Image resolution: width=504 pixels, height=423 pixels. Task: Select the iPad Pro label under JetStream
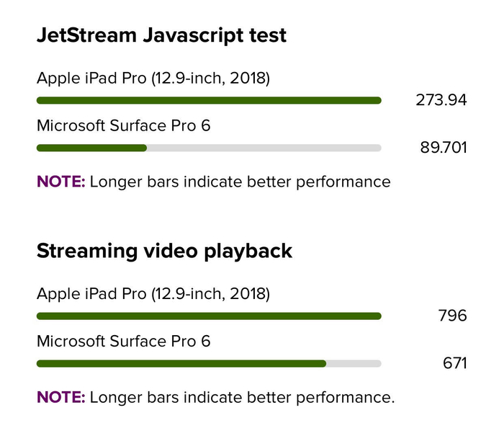[153, 78]
